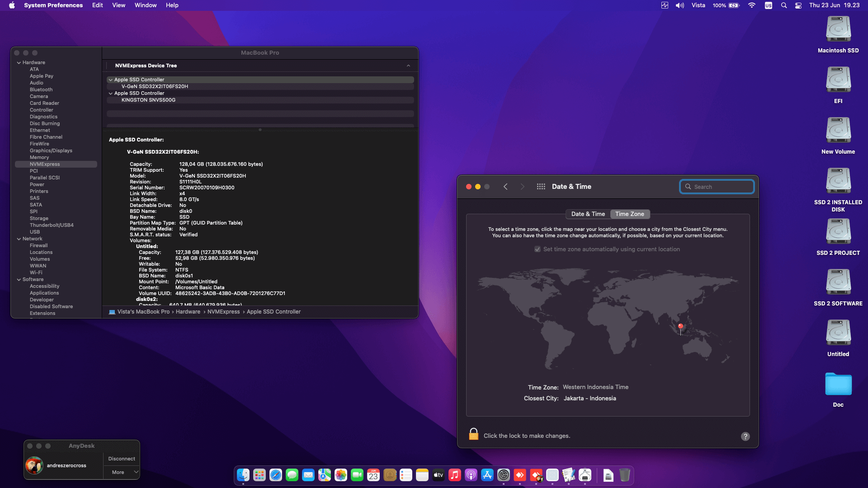The image size is (868, 488).
Task: Focus the System Preferences Search field
Action: coord(717,187)
